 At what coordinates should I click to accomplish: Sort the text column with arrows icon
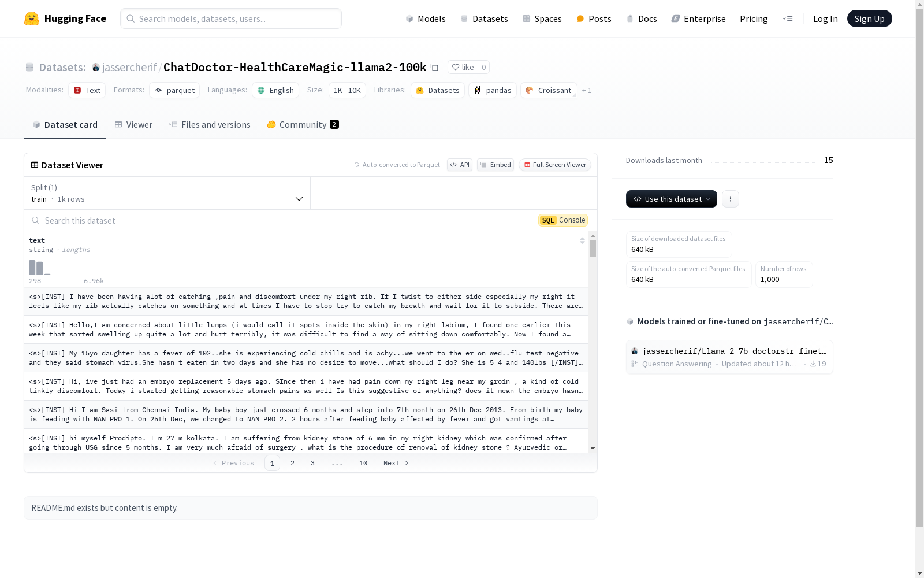click(582, 240)
